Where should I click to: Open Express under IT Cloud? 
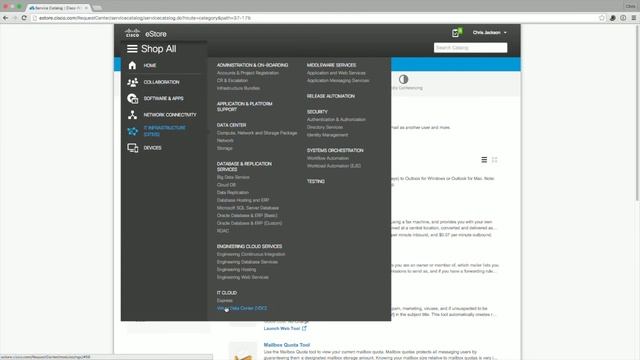click(224, 300)
